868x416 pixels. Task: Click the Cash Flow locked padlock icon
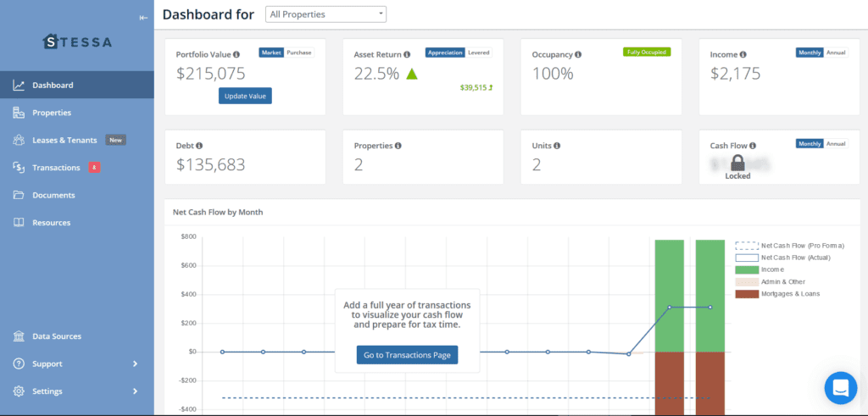[x=737, y=164]
